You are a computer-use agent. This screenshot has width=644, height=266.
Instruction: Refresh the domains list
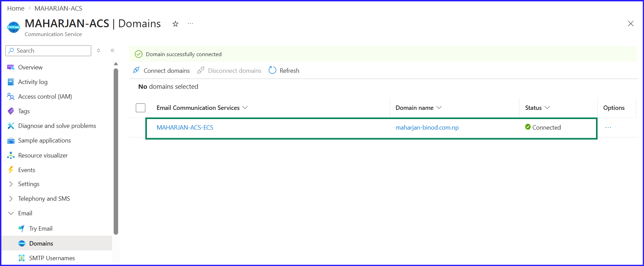pyautogui.click(x=289, y=71)
